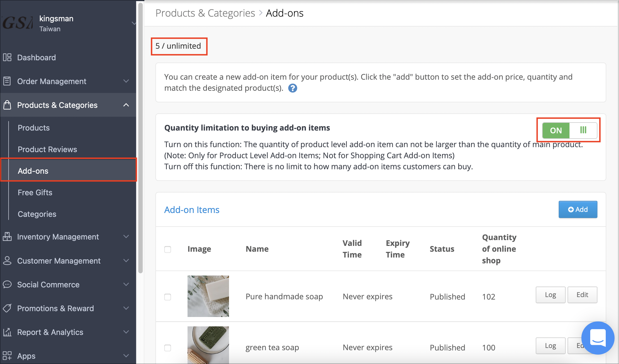
Task: Open the kingsman store dropdown arrow
Action: click(x=134, y=23)
